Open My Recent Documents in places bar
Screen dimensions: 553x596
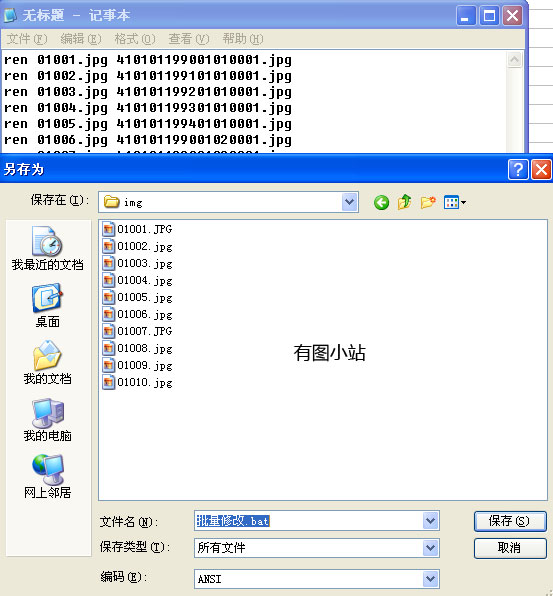[47, 248]
